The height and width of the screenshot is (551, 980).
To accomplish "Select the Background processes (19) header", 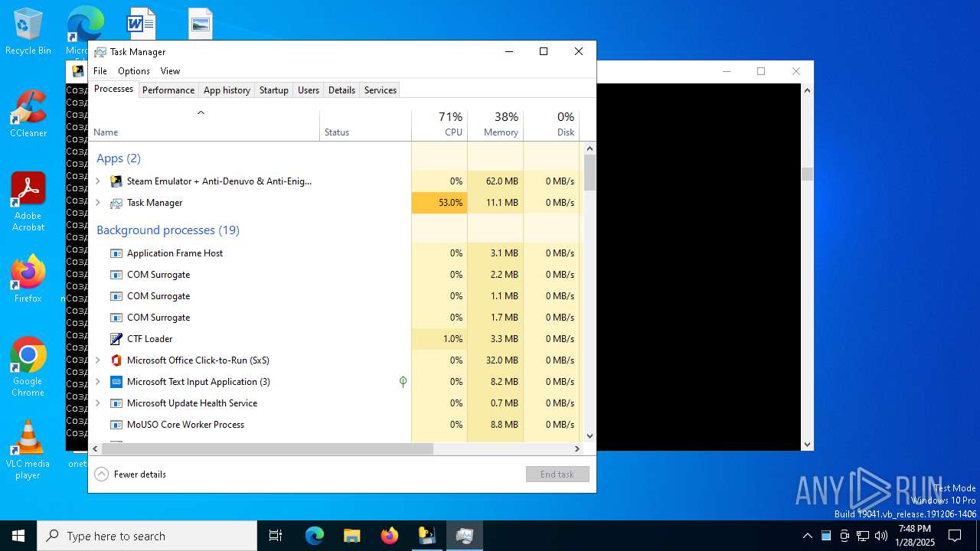I will (168, 230).
